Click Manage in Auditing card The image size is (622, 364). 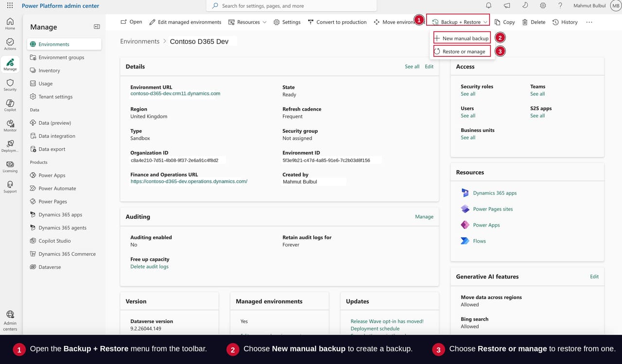point(424,217)
